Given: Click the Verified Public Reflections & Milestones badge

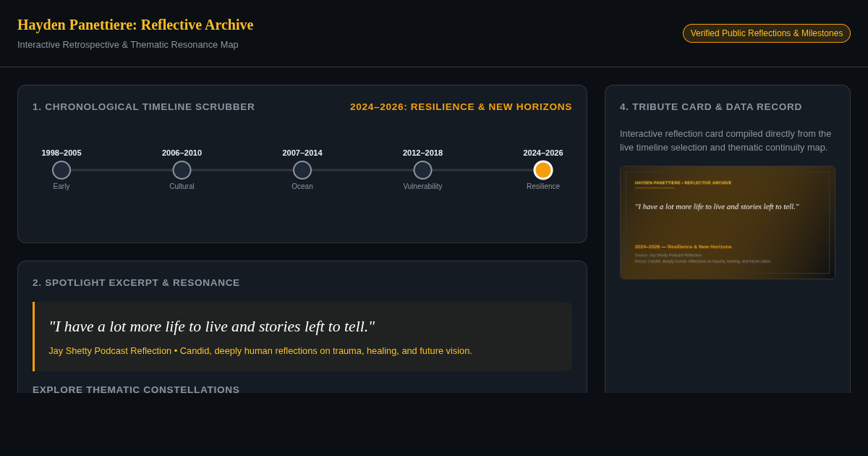Looking at the screenshot, I should coord(767,33).
